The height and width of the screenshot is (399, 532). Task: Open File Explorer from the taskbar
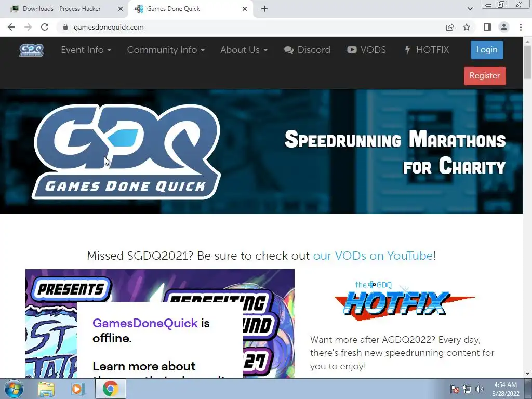tap(46, 389)
